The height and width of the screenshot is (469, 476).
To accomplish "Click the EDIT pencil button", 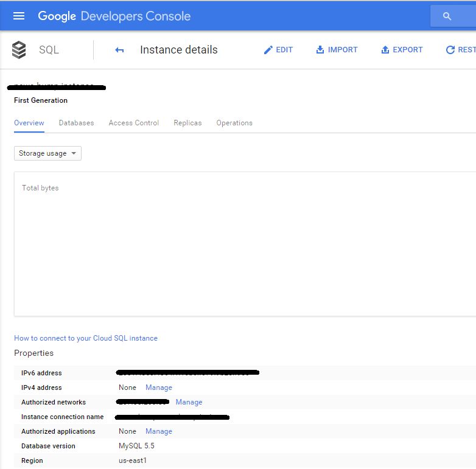I will coord(278,50).
